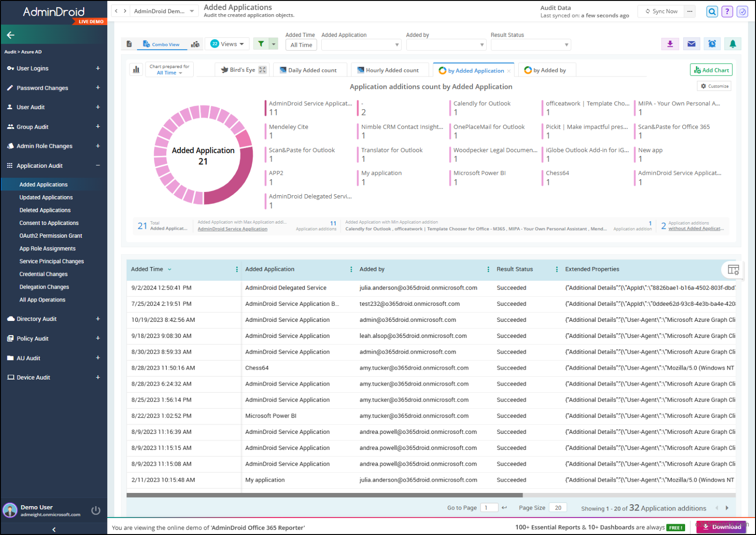Click the Page Size input field
The image size is (756, 535).
[x=558, y=508]
